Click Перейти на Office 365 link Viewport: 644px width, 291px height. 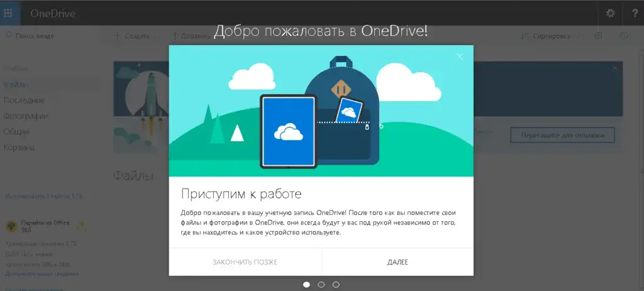(x=45, y=226)
